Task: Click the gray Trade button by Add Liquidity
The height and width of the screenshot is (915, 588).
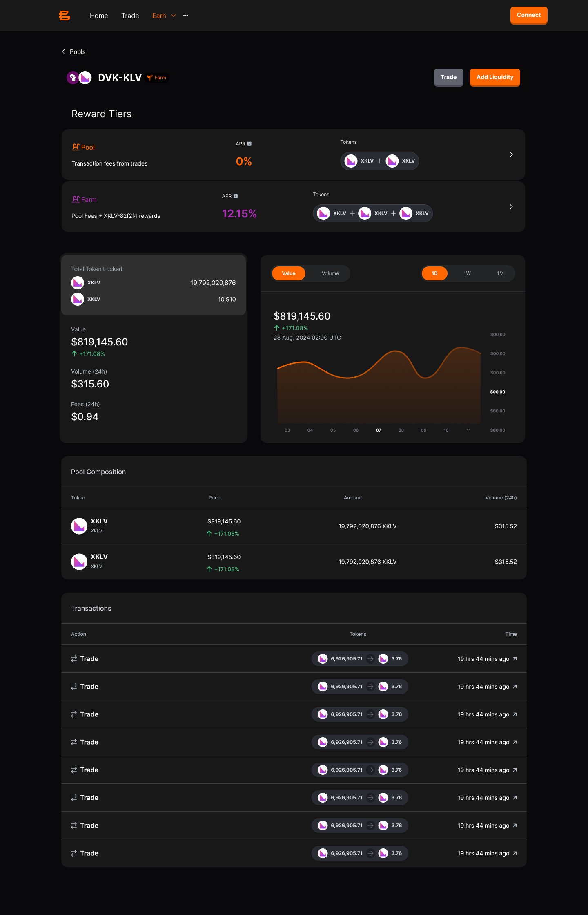Action: coord(449,77)
